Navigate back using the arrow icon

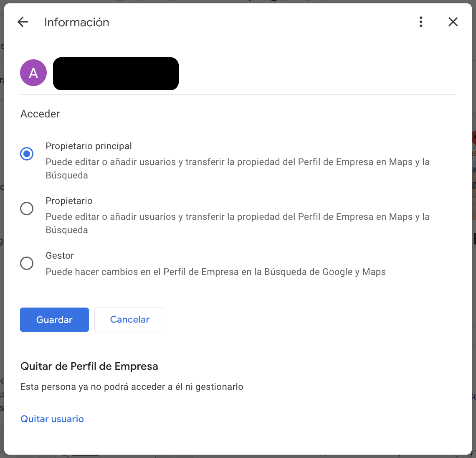(22, 22)
